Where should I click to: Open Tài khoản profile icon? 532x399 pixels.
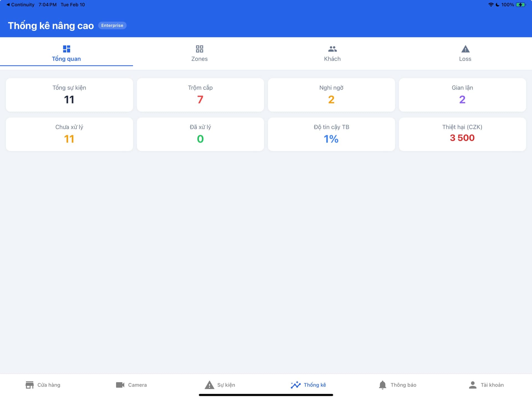click(x=473, y=385)
